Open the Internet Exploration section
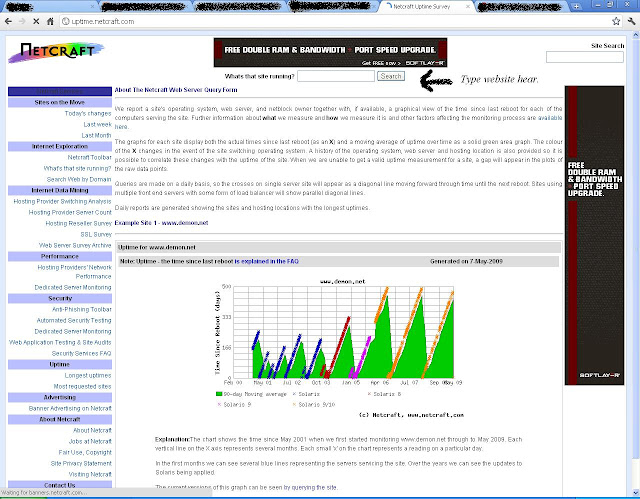This screenshot has width=640, height=499. tap(60, 146)
